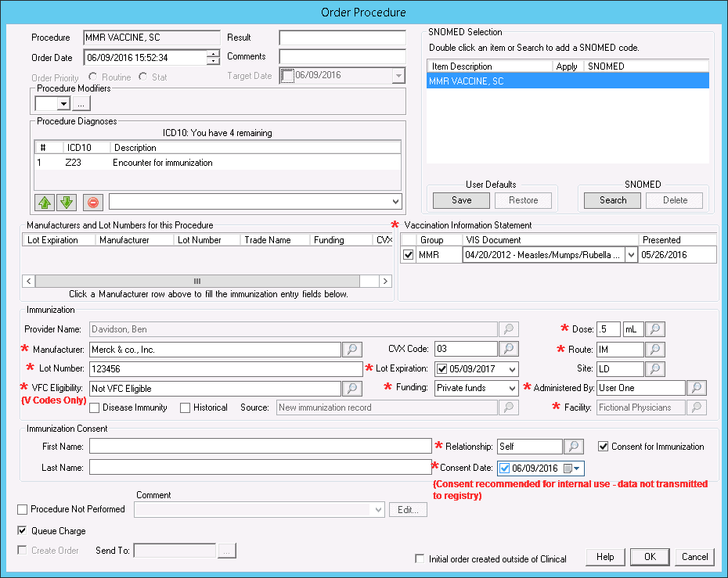Click the green move diagnosis up arrow
728x578 pixels.
[x=45, y=203]
